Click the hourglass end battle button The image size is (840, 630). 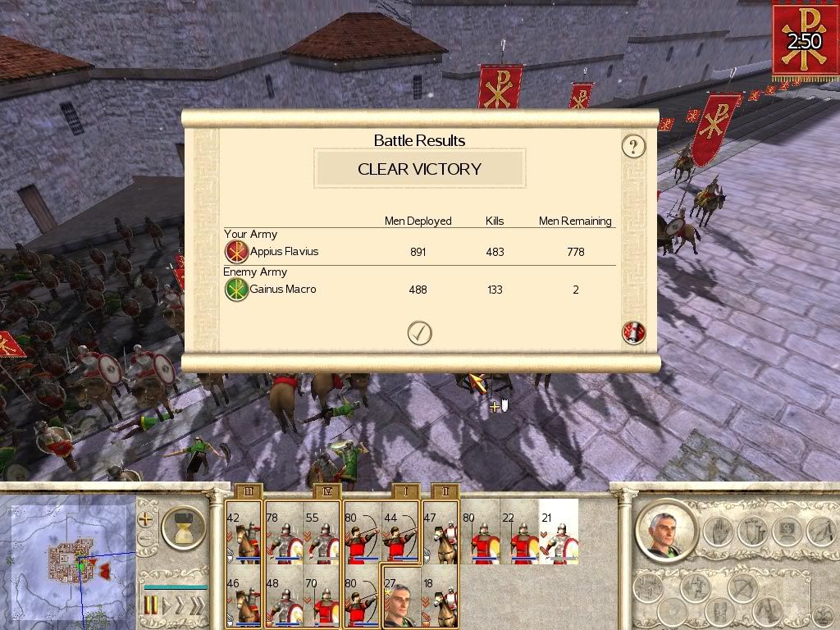[184, 527]
